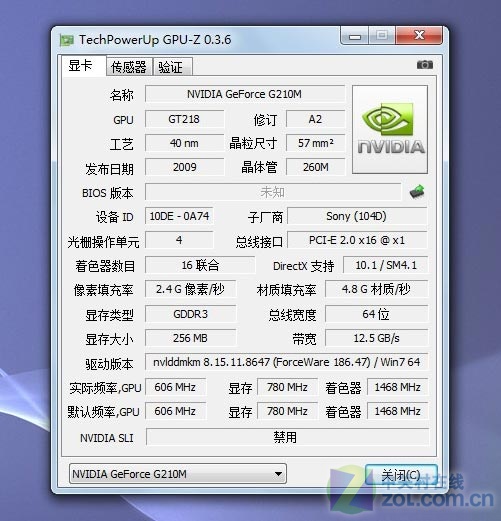Switch to the 显卡 tab
Viewport: 501px width, 521px height.
pyautogui.click(x=84, y=66)
